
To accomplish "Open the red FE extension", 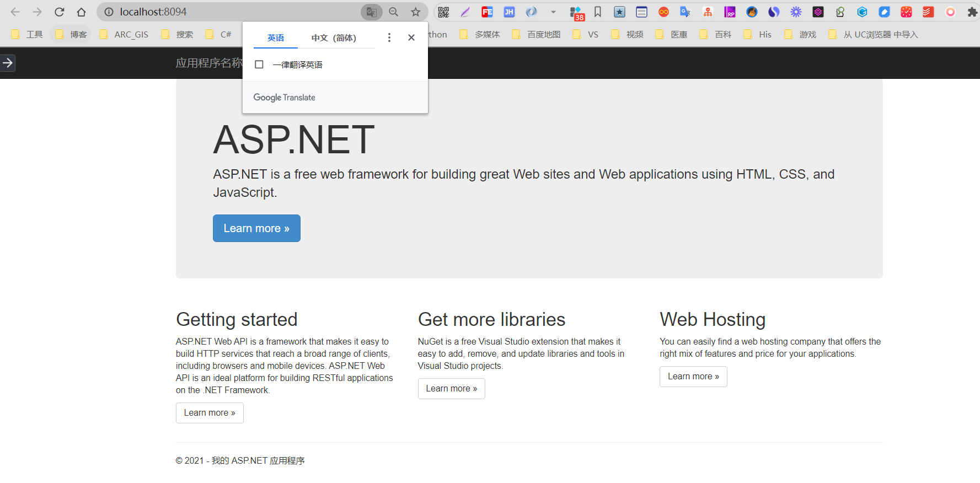I will click(487, 12).
